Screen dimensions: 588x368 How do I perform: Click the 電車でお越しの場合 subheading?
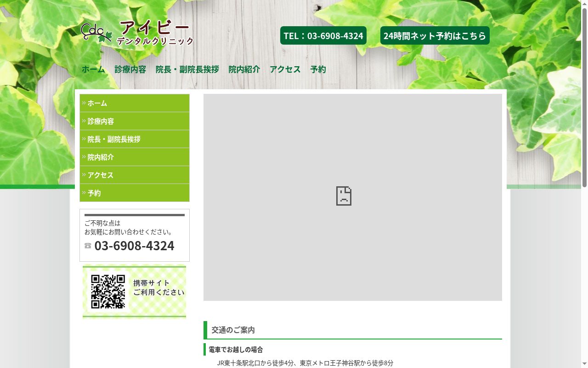[x=236, y=350]
